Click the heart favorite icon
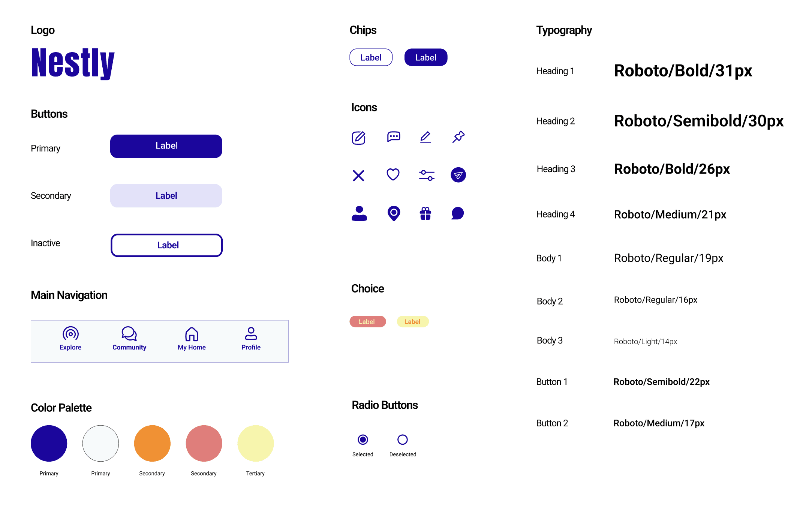Screen dimensions: 812x528 (393, 174)
